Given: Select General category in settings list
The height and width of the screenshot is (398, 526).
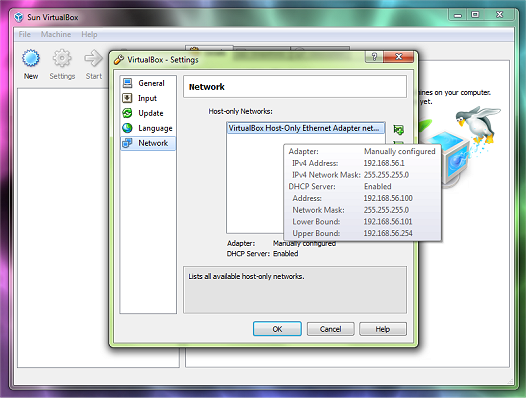Looking at the screenshot, I should pyautogui.click(x=148, y=83).
